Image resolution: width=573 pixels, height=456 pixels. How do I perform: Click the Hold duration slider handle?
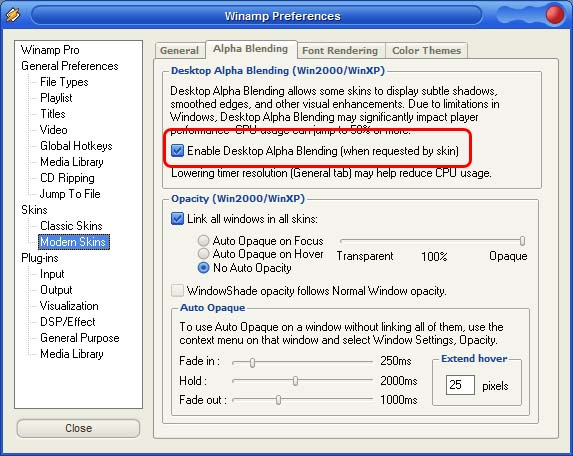(295, 381)
